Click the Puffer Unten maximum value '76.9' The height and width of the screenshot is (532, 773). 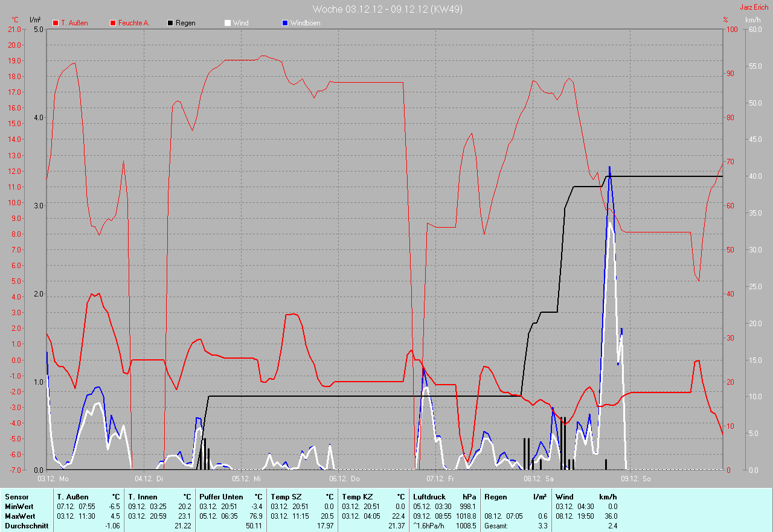[255, 516]
